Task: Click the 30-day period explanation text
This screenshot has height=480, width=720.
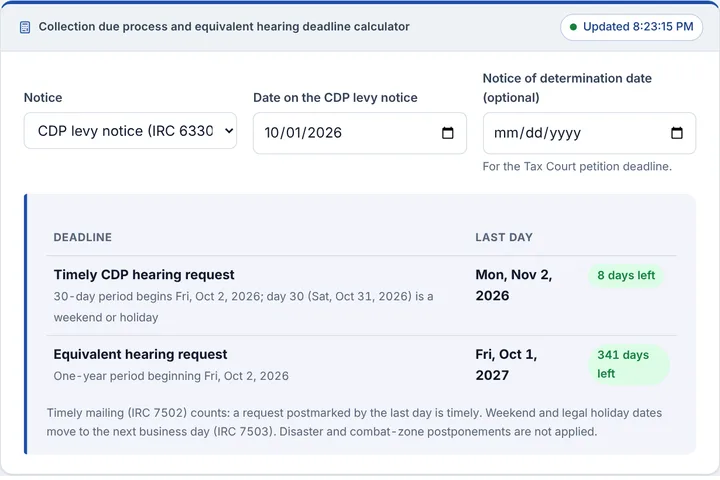Action: (x=243, y=307)
